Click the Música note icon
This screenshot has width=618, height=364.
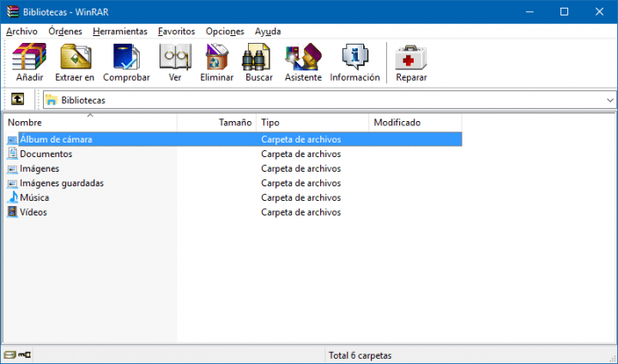(x=13, y=197)
